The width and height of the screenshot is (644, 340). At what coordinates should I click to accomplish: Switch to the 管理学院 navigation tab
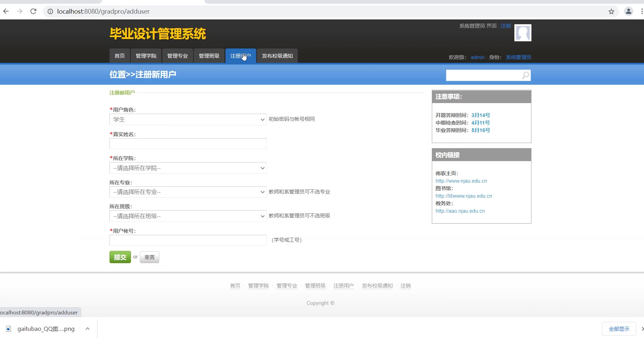[x=146, y=56]
